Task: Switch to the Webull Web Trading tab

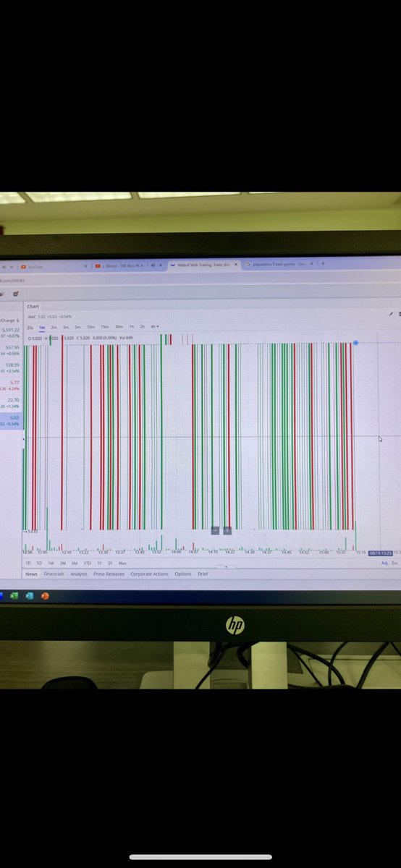Action: (203, 265)
